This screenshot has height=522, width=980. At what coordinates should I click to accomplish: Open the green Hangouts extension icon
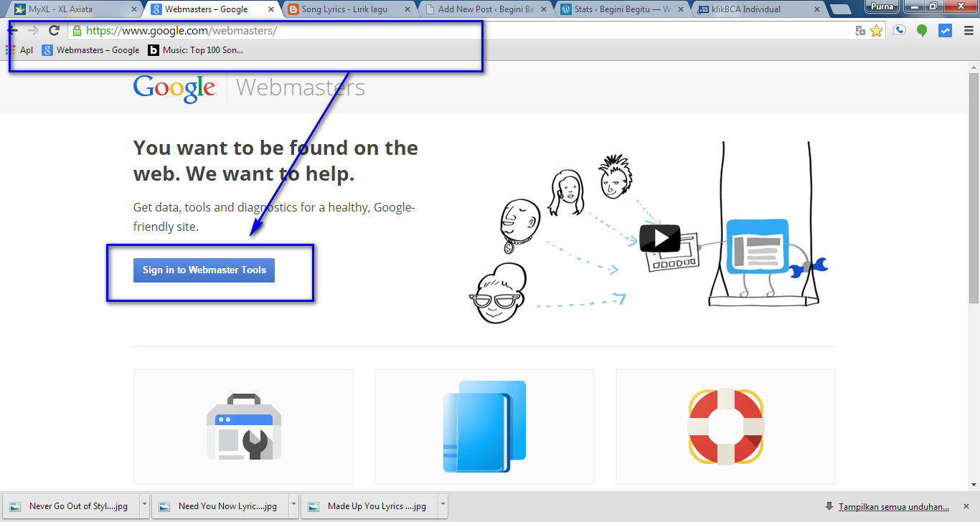click(922, 31)
